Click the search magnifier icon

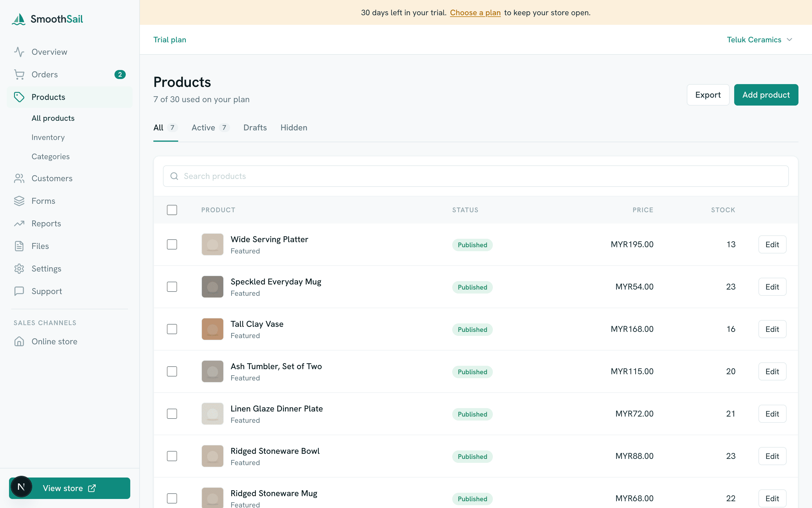[174, 176]
